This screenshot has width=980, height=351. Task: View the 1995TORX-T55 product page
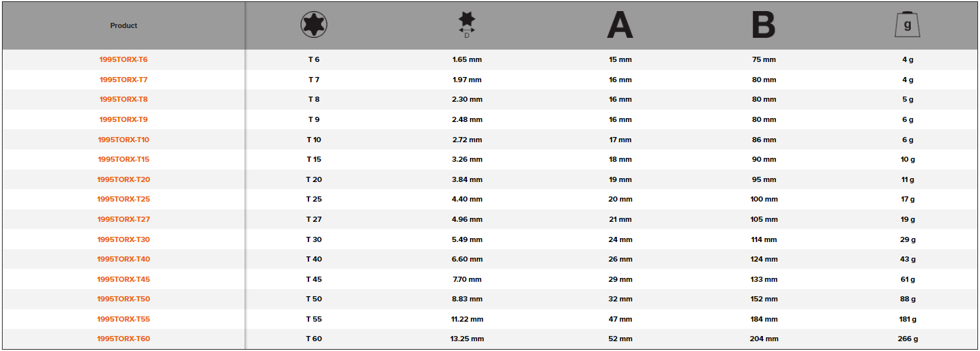point(124,319)
